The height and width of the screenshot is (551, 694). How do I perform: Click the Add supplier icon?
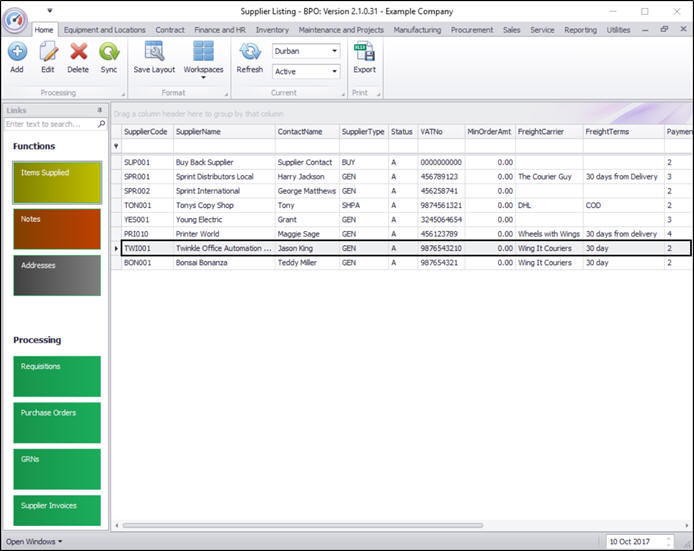(x=17, y=52)
